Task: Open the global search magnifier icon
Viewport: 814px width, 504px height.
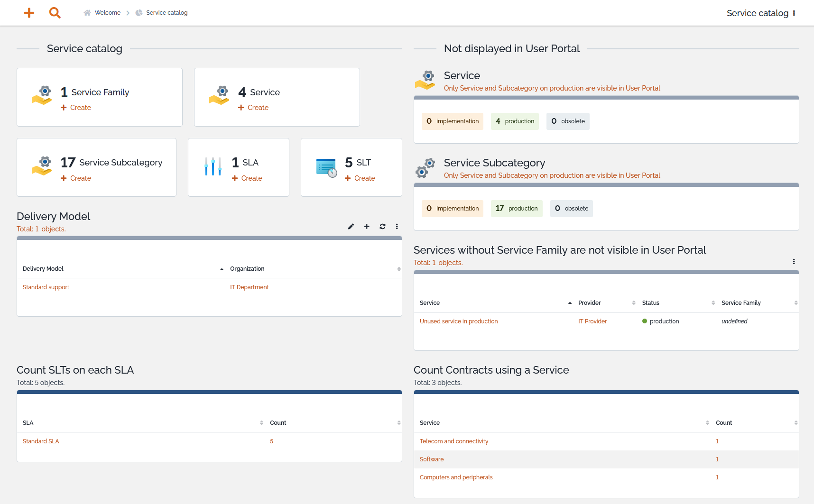Action: [x=55, y=13]
